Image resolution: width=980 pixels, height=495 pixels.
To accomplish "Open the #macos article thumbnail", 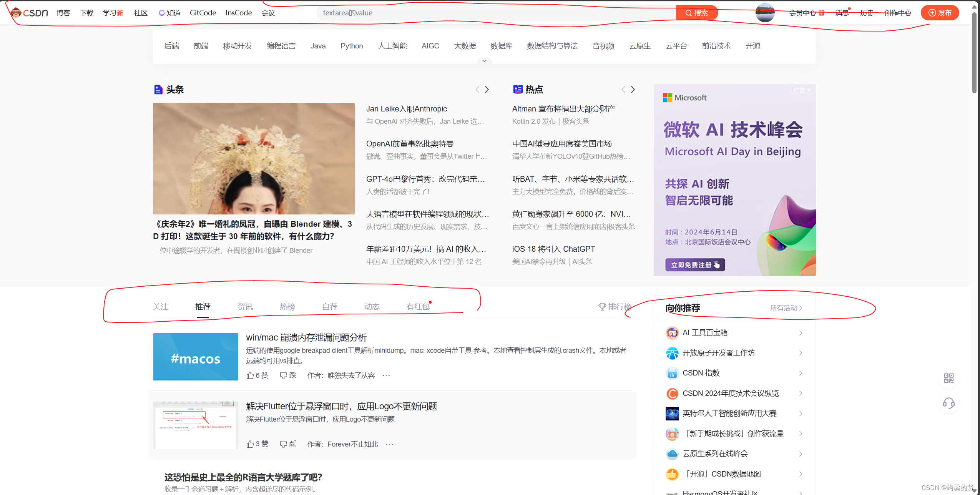I will [x=195, y=357].
